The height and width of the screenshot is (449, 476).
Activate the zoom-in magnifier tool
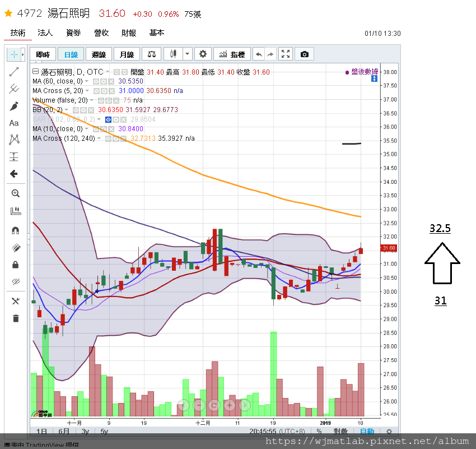pos(16,193)
